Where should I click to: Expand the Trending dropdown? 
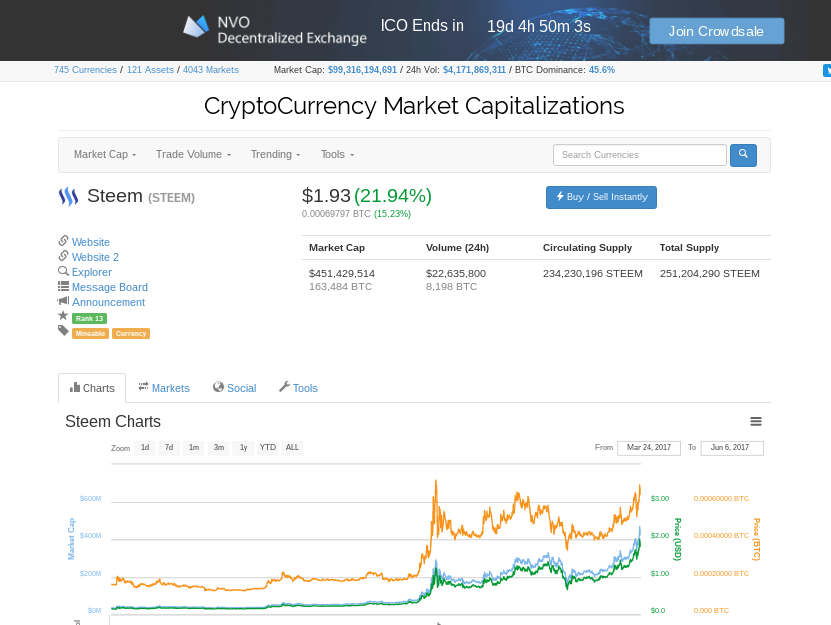coord(276,154)
